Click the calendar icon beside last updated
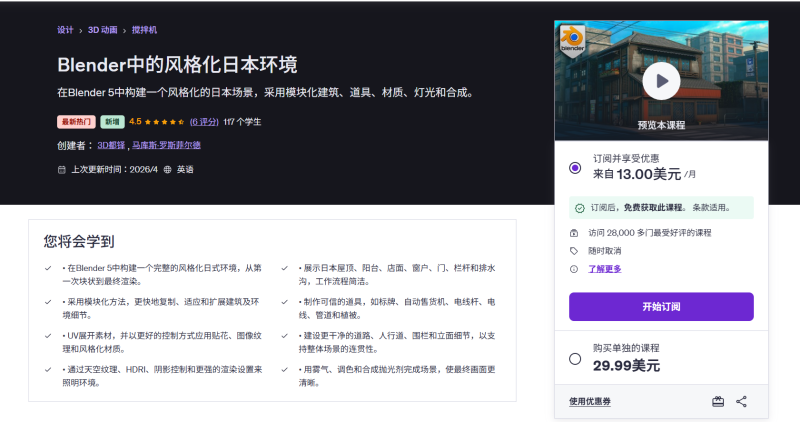 (62, 169)
